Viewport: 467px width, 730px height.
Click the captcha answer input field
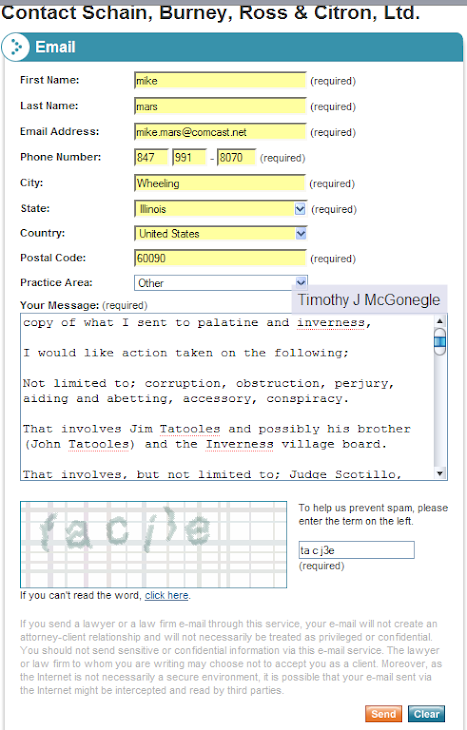tap(356, 550)
